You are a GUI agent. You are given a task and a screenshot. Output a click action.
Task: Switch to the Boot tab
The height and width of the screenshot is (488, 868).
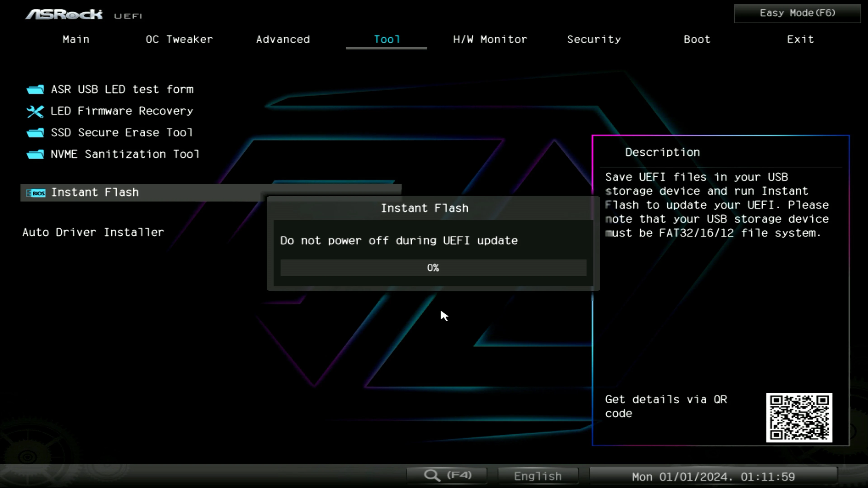[697, 39]
